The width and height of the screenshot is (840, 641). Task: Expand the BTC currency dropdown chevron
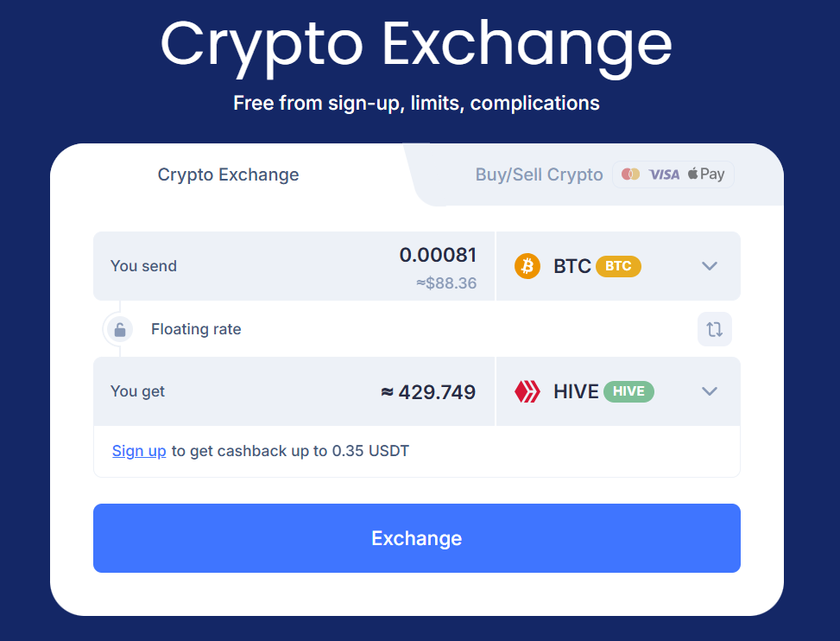tap(710, 266)
